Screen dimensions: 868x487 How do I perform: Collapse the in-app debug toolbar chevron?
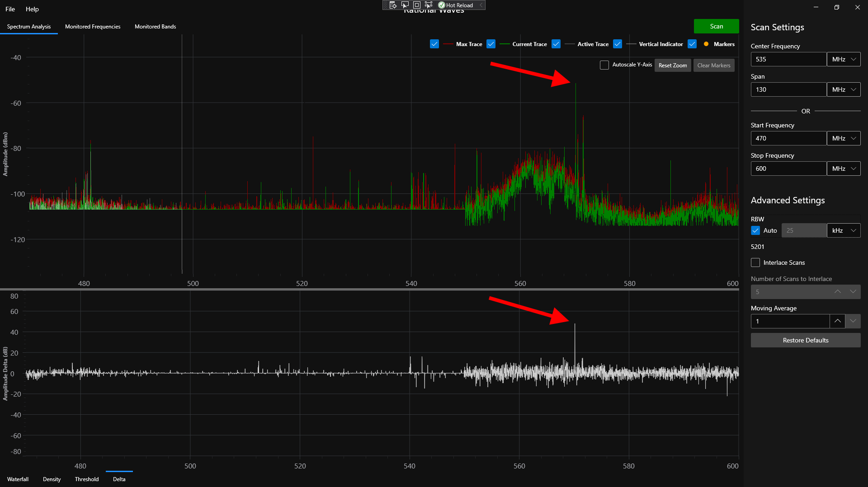tap(481, 5)
